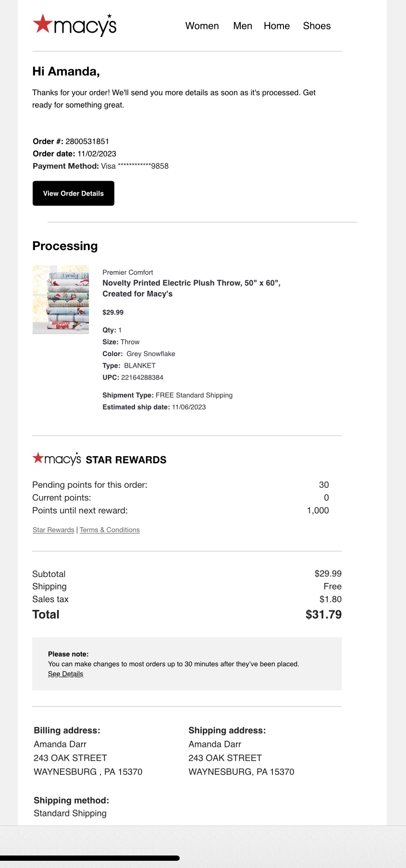Click the See Details link in the note
This screenshot has height=868, width=406.
pyautogui.click(x=65, y=674)
